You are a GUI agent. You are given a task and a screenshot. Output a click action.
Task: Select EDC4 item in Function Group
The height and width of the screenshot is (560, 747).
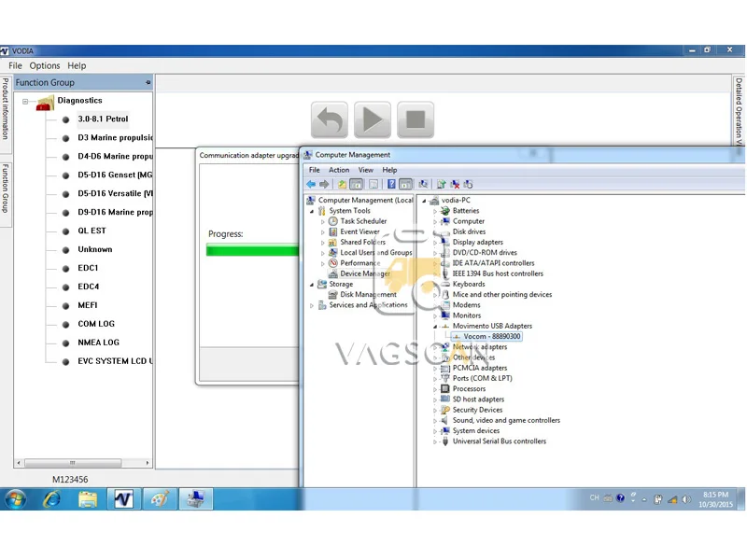point(89,287)
